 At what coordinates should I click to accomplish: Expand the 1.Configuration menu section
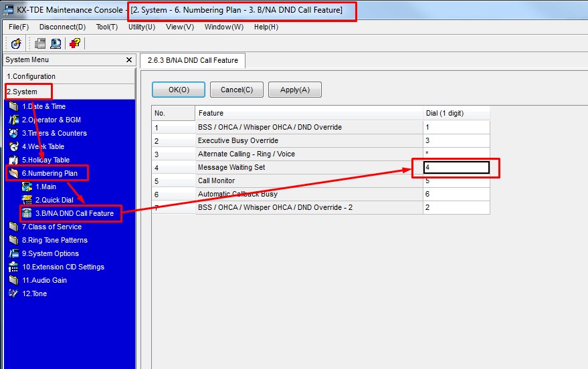(70, 76)
